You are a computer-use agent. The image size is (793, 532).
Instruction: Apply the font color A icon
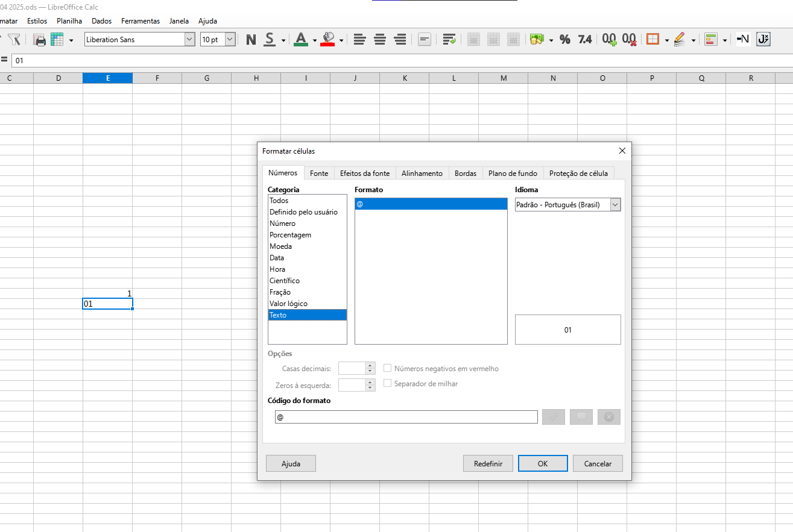301,40
